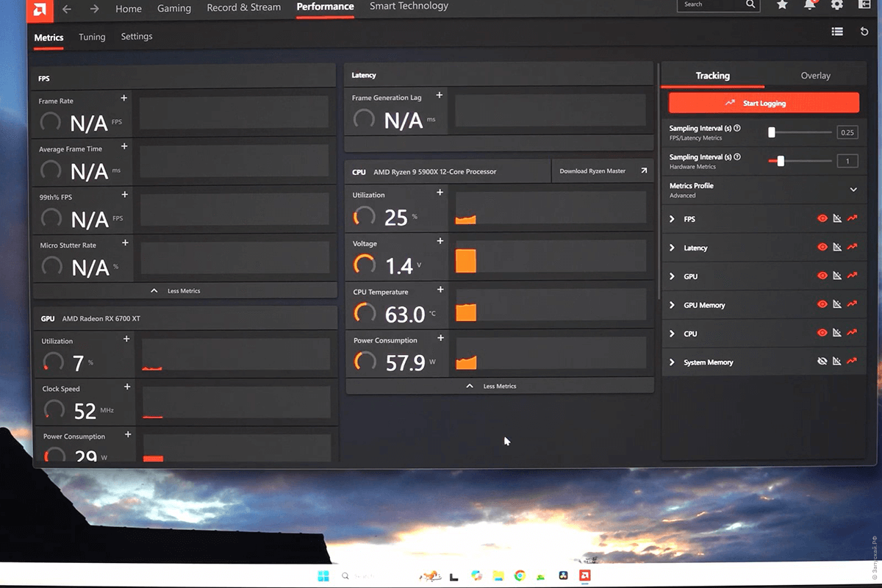Click Download Ryzen Master link
Image resolution: width=882 pixels, height=588 pixels.
click(602, 171)
